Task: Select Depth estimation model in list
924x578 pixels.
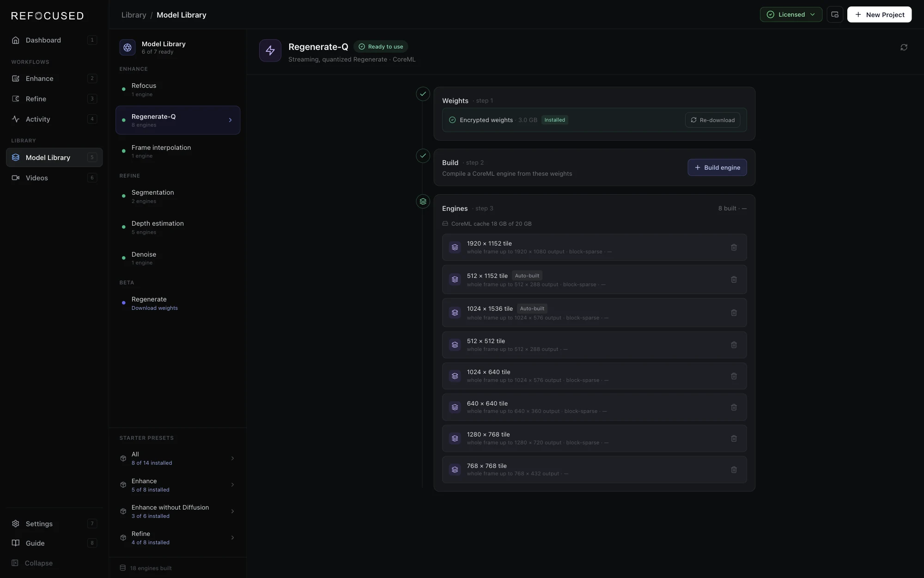Action: (178, 227)
